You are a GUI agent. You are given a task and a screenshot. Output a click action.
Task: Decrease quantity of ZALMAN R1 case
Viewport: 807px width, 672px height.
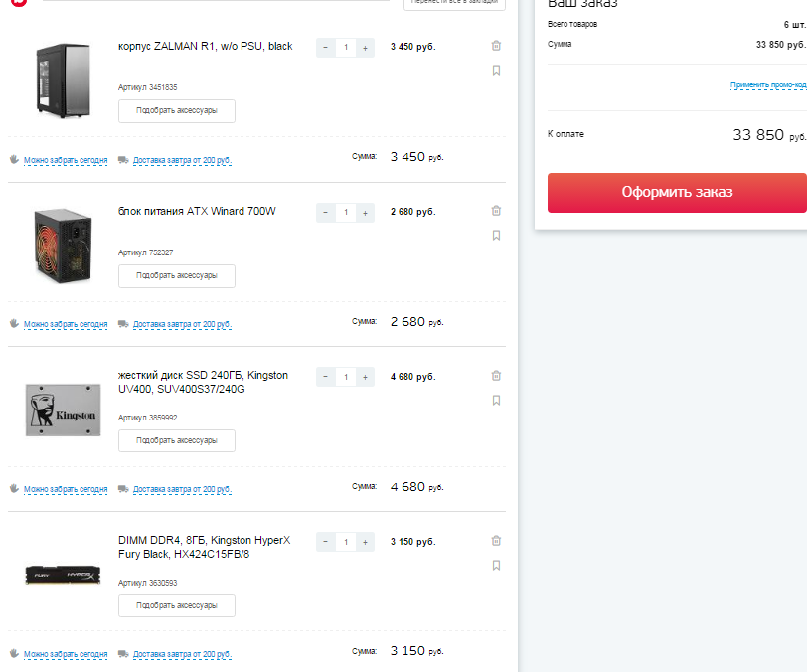click(x=325, y=48)
